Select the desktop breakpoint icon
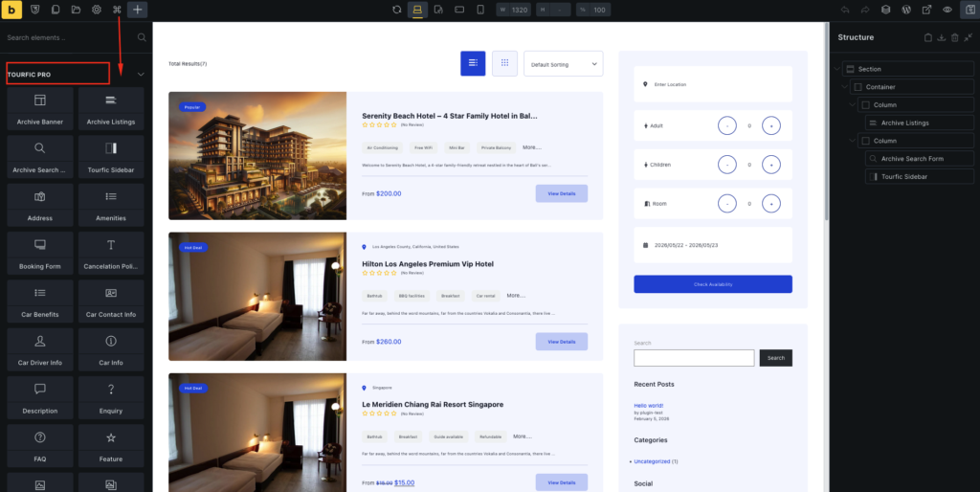Viewport: 980px width, 492px height. coord(417,10)
